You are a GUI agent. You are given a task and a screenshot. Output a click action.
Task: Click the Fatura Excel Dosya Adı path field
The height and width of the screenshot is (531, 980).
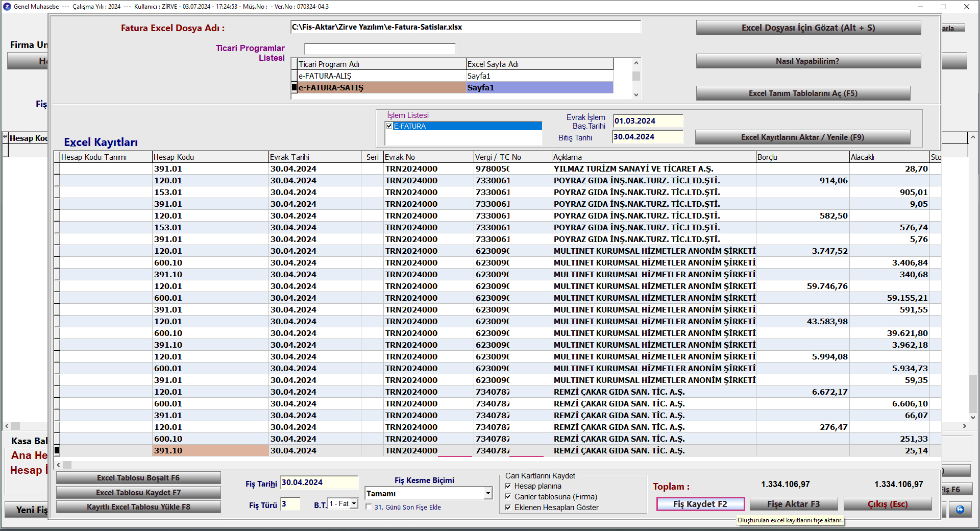tap(465, 27)
